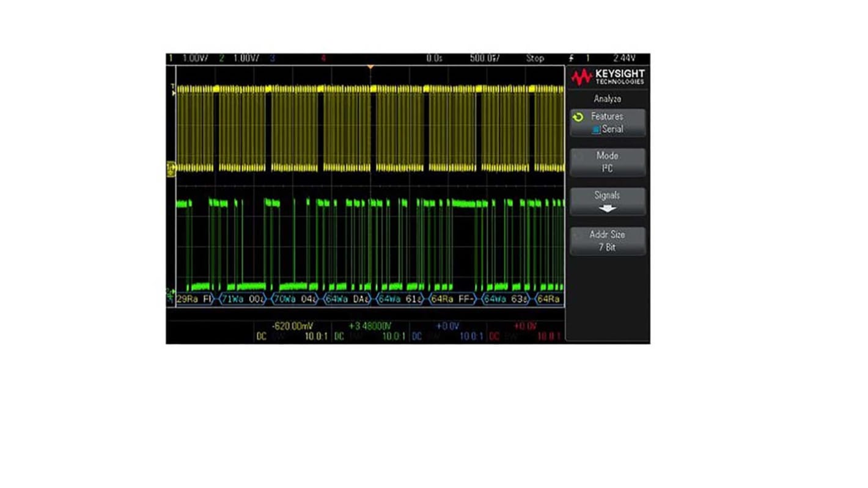Click the trigger edge slope icon in top bar
Screen dimensions: 868x488
pos(571,59)
